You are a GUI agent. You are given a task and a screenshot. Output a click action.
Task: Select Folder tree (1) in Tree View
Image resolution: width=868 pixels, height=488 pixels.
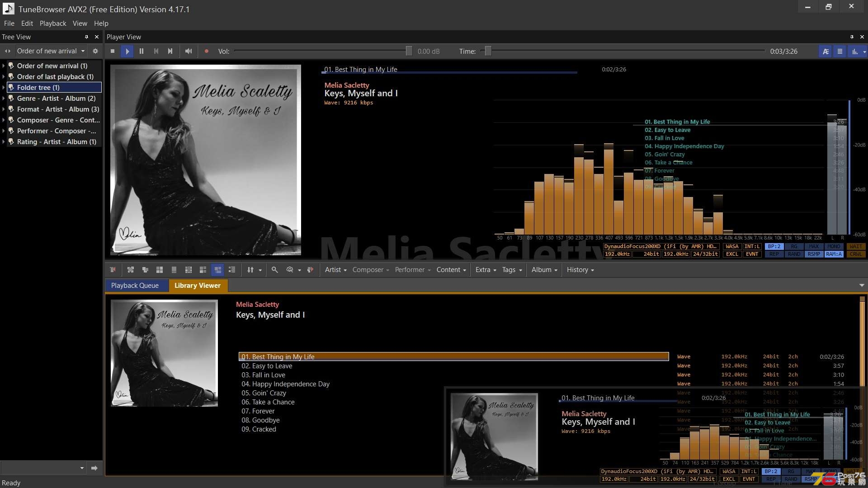tap(55, 88)
